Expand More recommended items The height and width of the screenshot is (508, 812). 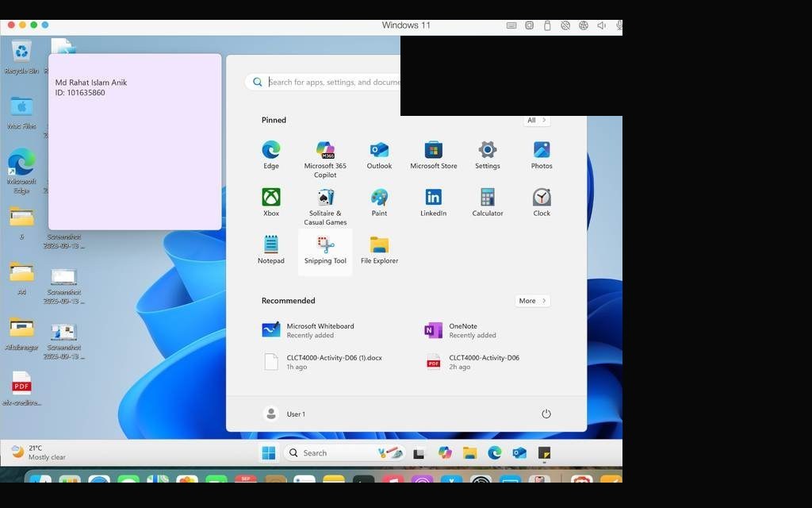532,301
